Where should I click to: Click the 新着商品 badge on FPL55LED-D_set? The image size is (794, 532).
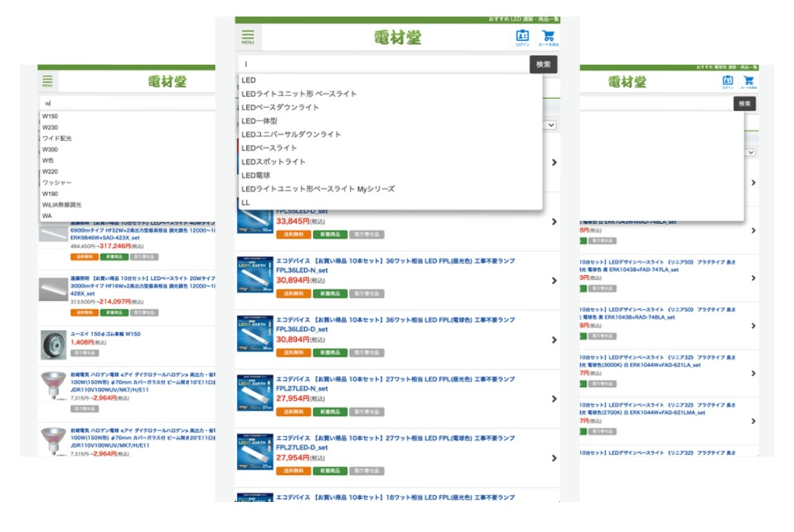click(x=330, y=233)
